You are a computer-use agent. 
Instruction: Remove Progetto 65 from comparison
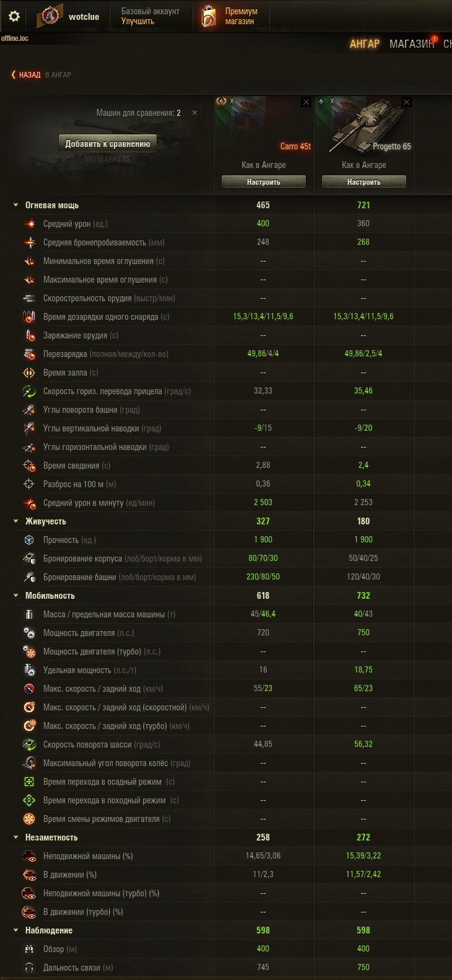pyautogui.click(x=406, y=102)
